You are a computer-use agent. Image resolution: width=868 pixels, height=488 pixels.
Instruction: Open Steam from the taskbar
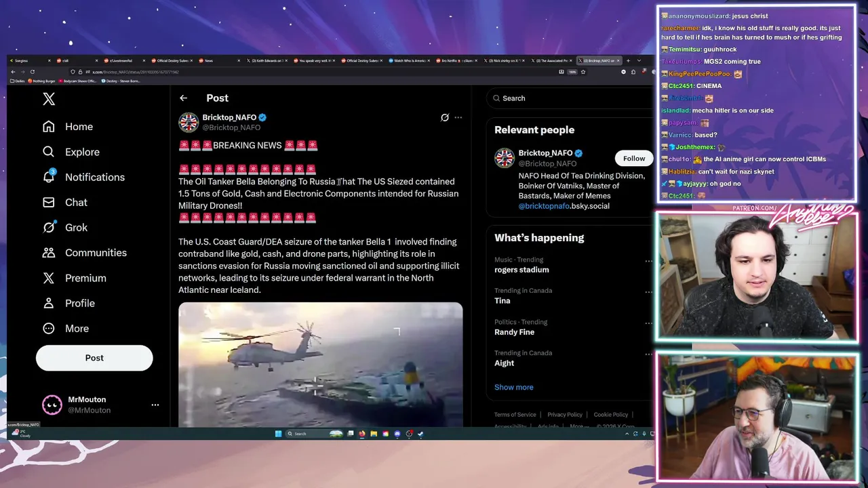(x=420, y=434)
